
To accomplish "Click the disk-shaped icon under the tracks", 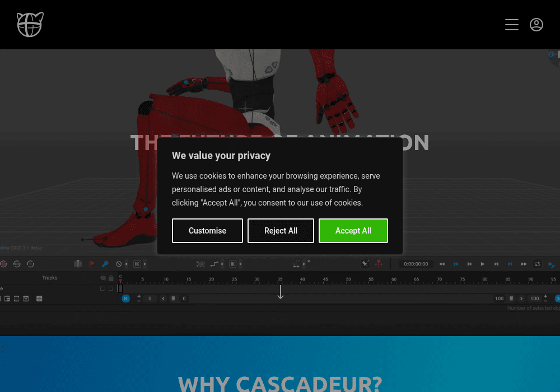I will click(26, 298).
